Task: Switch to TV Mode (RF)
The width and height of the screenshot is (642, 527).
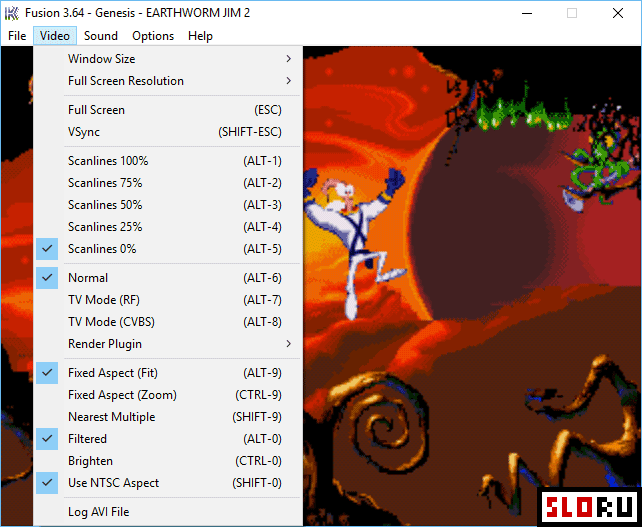Action: (168, 300)
